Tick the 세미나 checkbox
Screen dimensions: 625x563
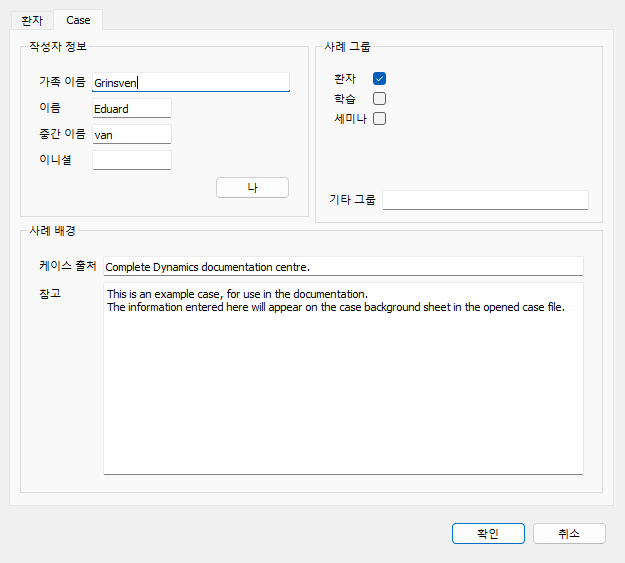pos(379,118)
